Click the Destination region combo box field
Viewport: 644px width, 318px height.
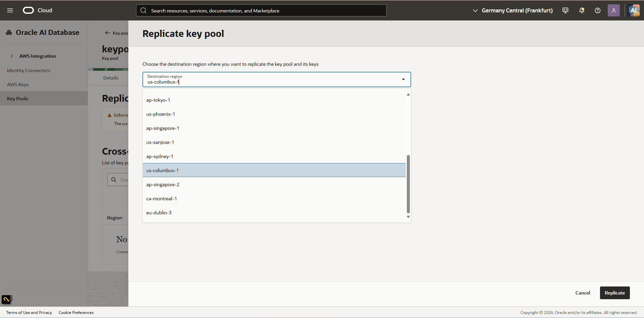pyautogui.click(x=276, y=79)
